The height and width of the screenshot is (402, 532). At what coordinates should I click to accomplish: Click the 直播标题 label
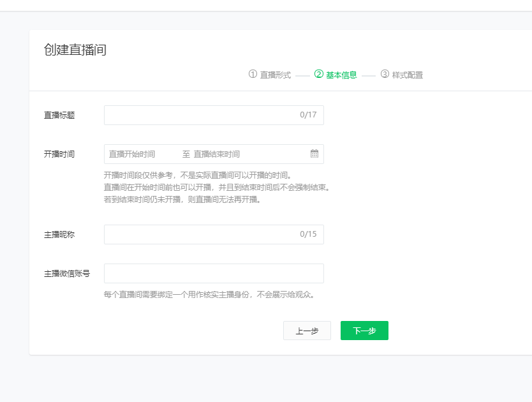click(59, 115)
